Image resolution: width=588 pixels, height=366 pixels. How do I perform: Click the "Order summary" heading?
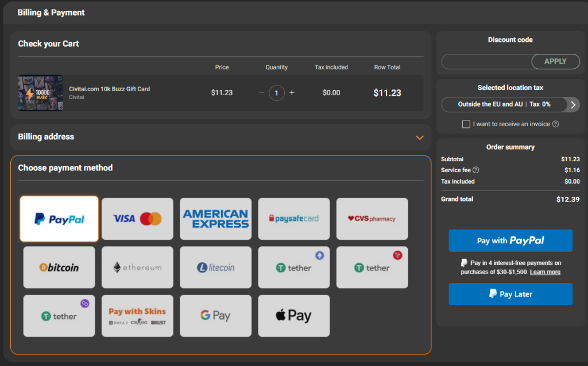click(x=510, y=147)
